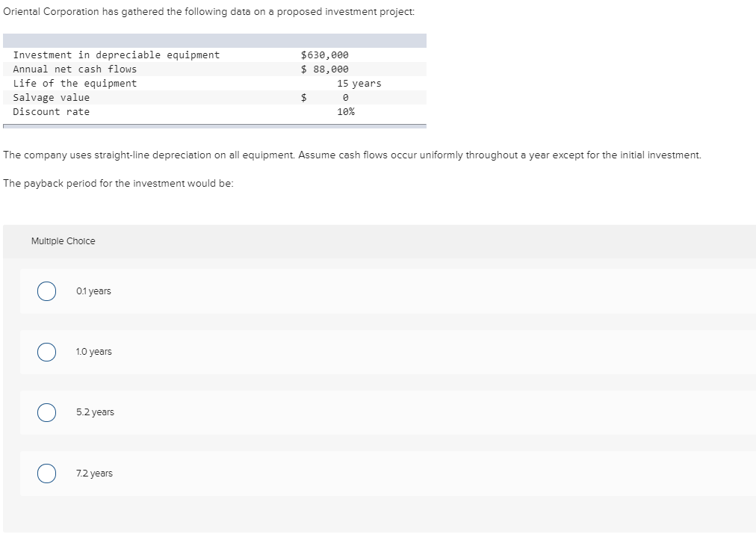Select the 0.1 years radio button
Image resolution: width=756 pixels, height=534 pixels.
[x=46, y=291]
